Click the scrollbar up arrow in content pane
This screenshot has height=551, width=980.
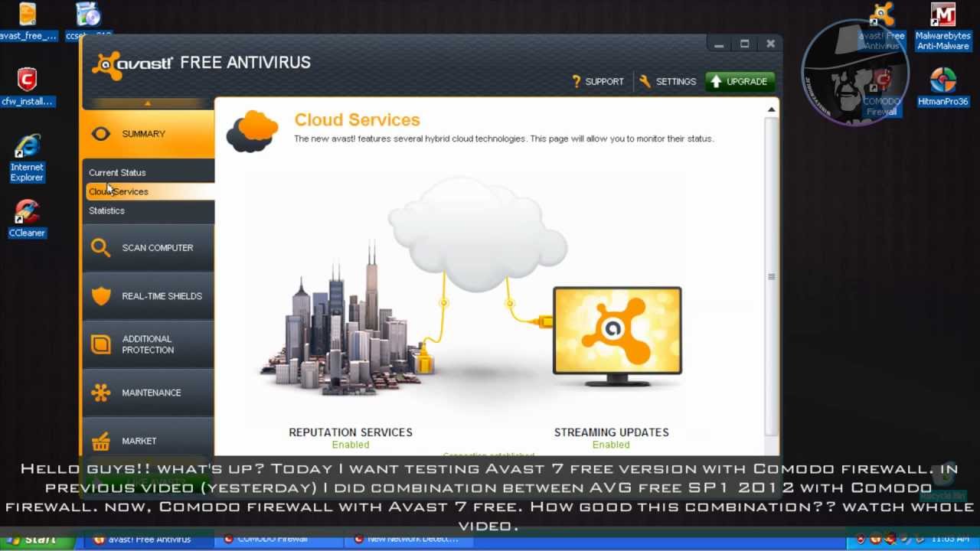(771, 109)
